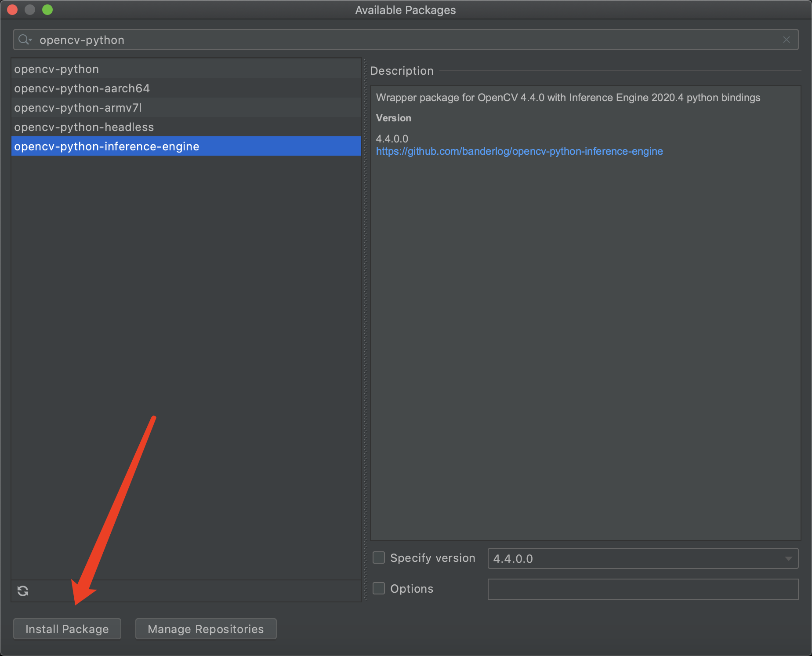Enable the Options checkbox

[379, 588]
